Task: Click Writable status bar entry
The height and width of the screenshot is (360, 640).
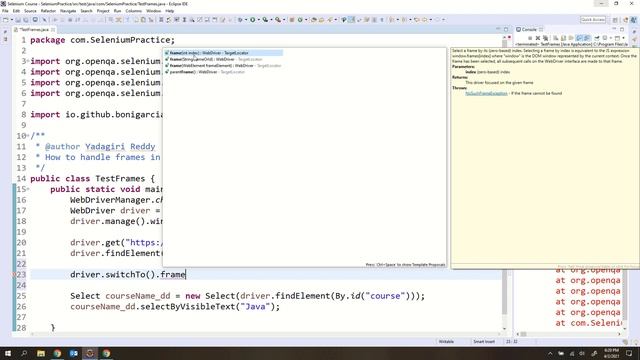Action: (x=446, y=342)
